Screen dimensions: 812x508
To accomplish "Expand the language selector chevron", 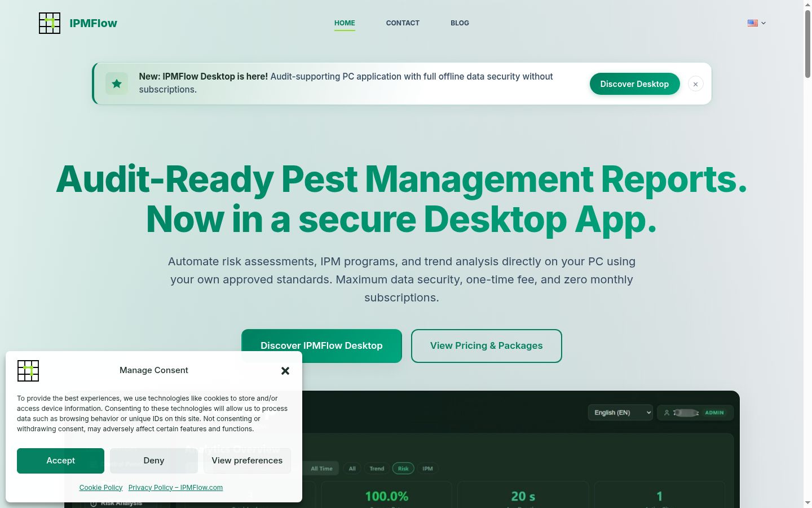I will pos(764,23).
